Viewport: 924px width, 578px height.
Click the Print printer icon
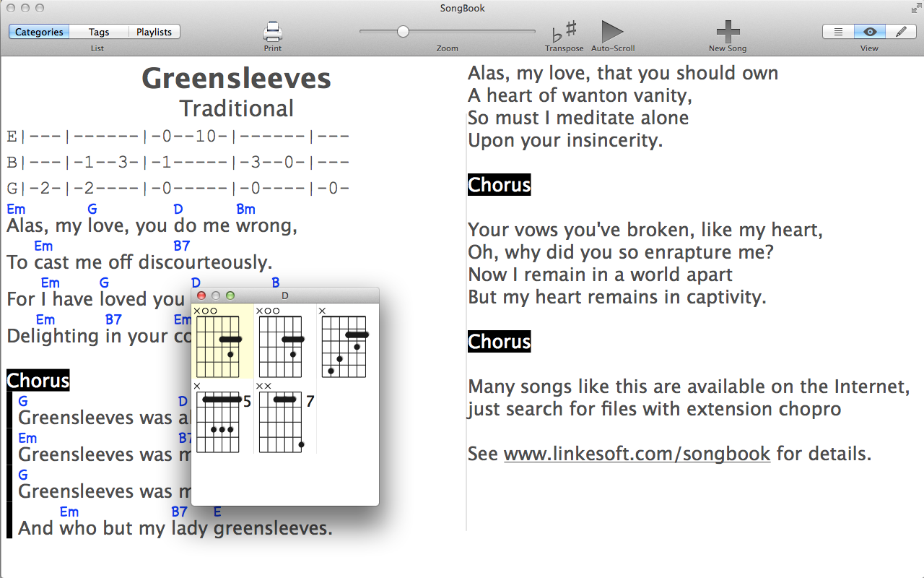click(272, 32)
